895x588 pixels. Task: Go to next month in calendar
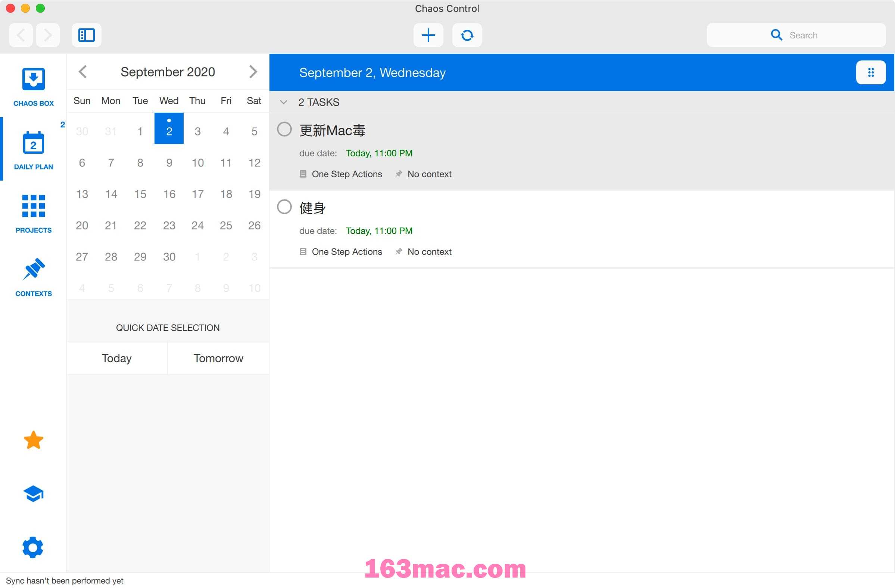click(x=253, y=71)
